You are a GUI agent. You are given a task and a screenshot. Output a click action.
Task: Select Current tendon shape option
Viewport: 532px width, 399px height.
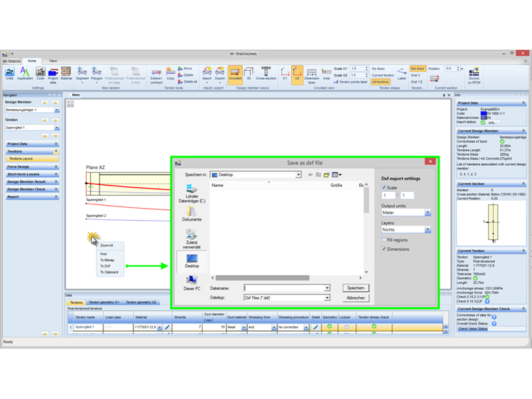[383, 76]
